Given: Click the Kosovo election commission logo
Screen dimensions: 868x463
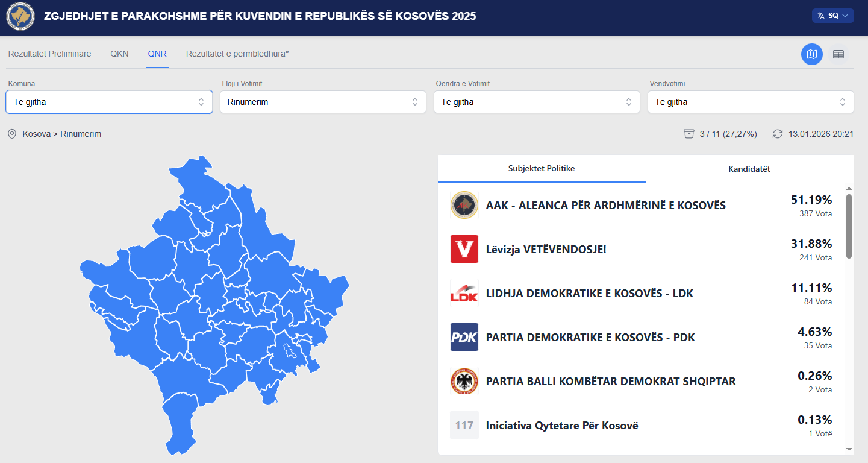Looking at the screenshot, I should point(20,16).
